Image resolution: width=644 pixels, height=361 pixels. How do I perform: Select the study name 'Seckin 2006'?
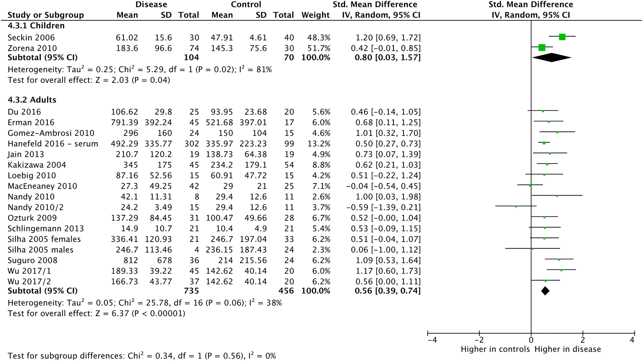(31, 38)
